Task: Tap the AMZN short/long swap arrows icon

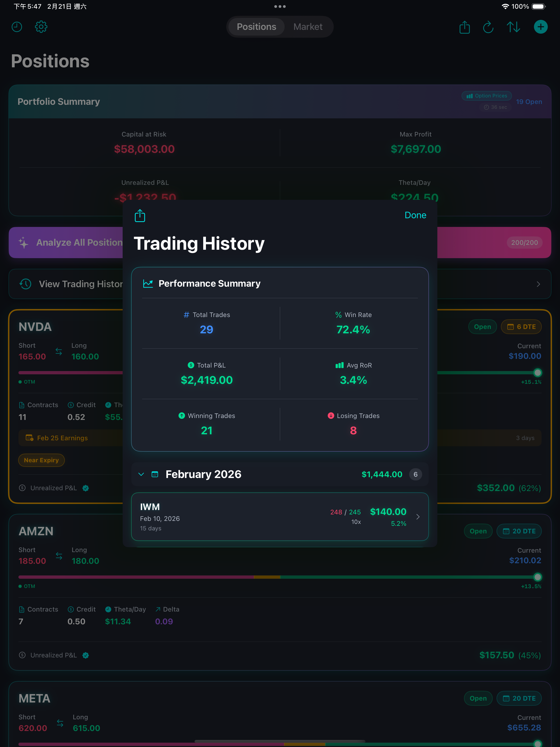Action: 59,556
